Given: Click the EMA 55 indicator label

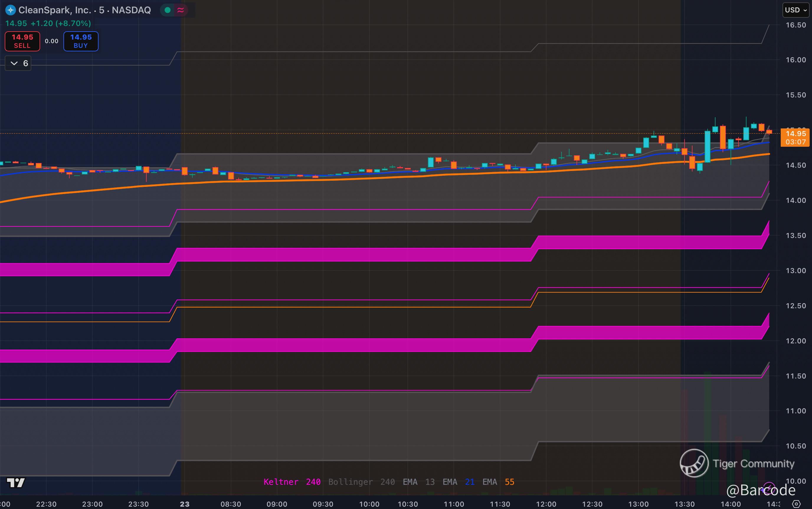Looking at the screenshot, I should coord(498,482).
